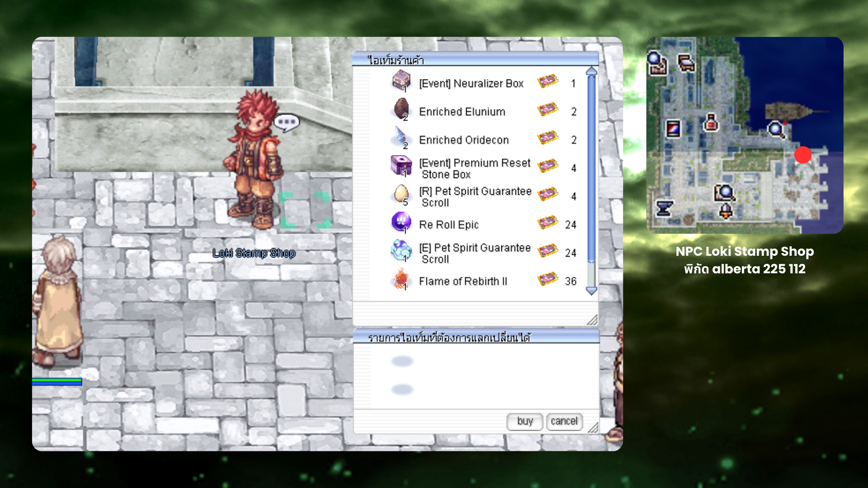Click the bed inn icon on minimap
868x488 pixels.
pyautogui.click(x=686, y=63)
